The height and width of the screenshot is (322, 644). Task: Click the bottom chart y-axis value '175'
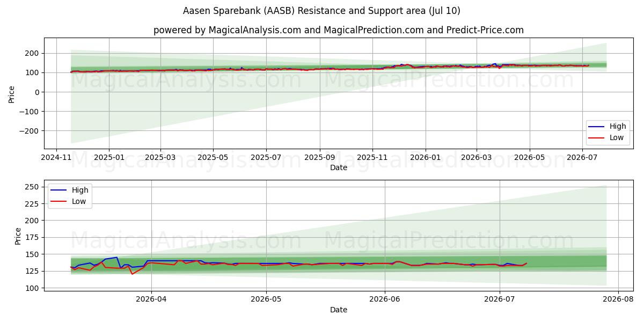click(32, 238)
